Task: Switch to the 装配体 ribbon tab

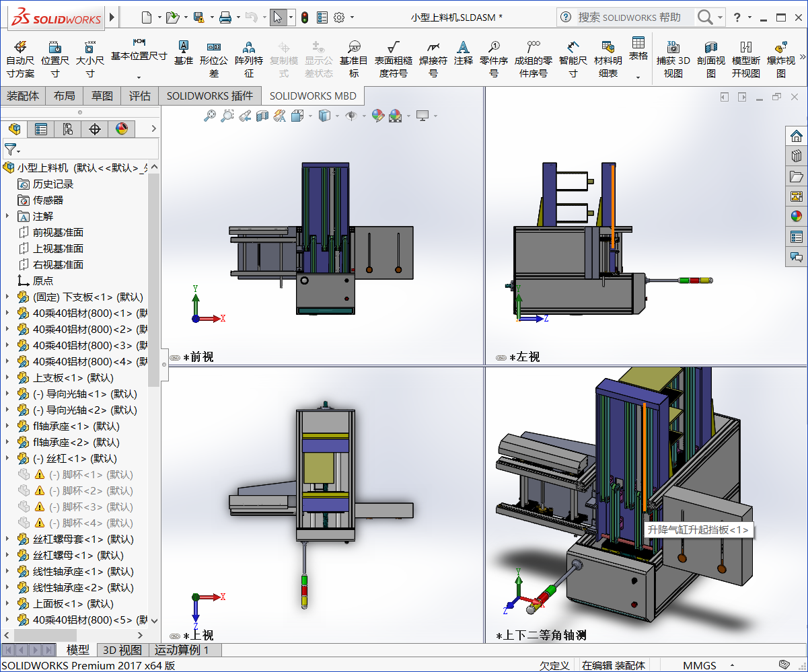Action: point(23,96)
